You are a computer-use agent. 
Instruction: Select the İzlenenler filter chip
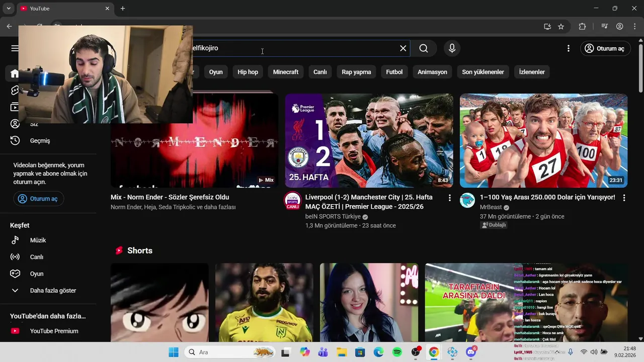click(x=532, y=72)
